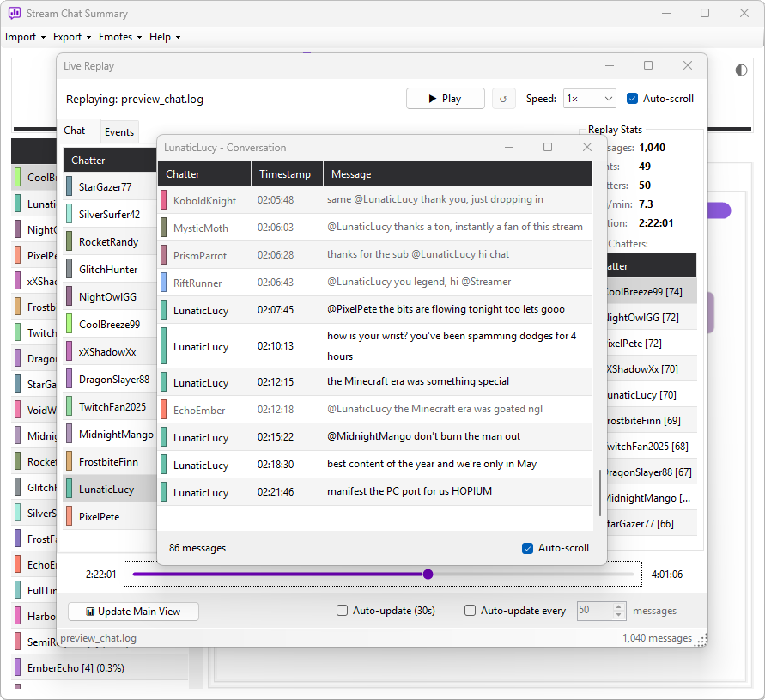Select CoolBreeze99 in Live Replay chatter list

(x=110, y=325)
